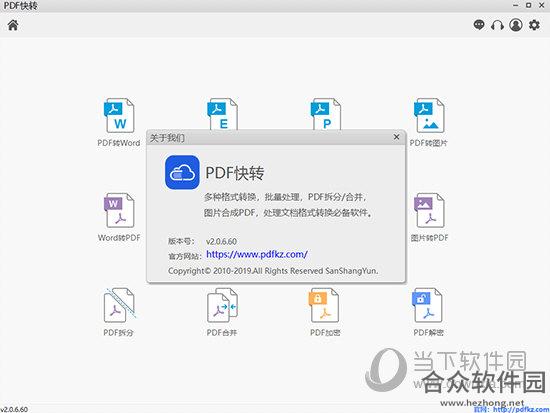Close the 关于我们 dialog
Viewport: 550px width, 413px height.
[x=396, y=137]
